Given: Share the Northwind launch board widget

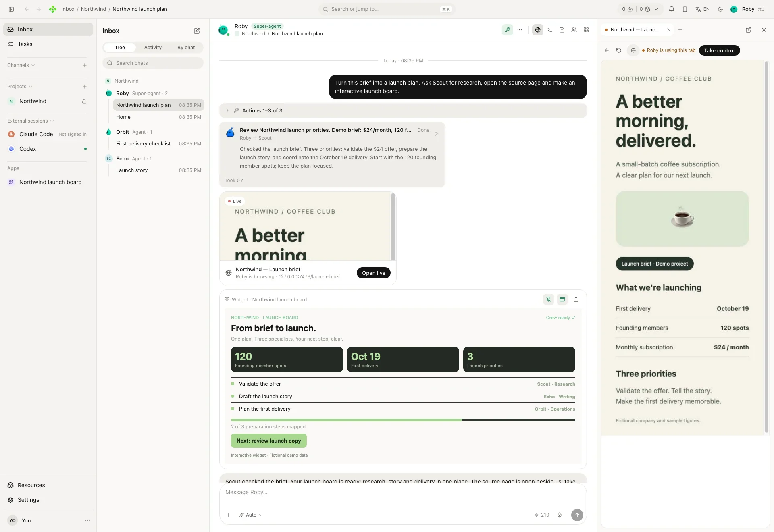Looking at the screenshot, I should click(x=576, y=299).
